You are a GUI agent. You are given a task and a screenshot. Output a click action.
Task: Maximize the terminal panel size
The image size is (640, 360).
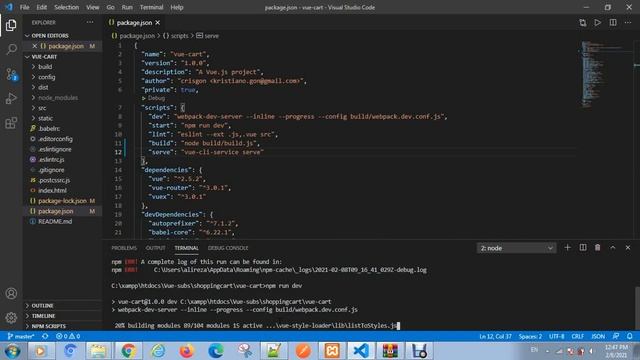pyautogui.click(x=613, y=248)
